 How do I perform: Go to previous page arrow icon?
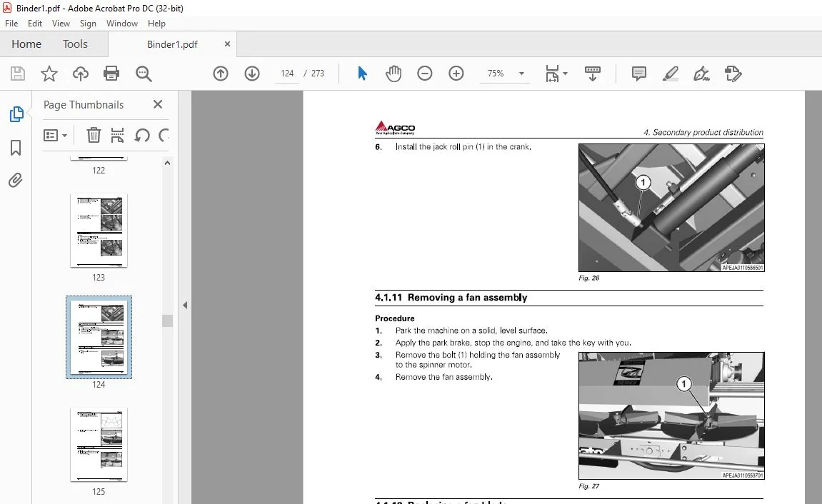point(221,74)
